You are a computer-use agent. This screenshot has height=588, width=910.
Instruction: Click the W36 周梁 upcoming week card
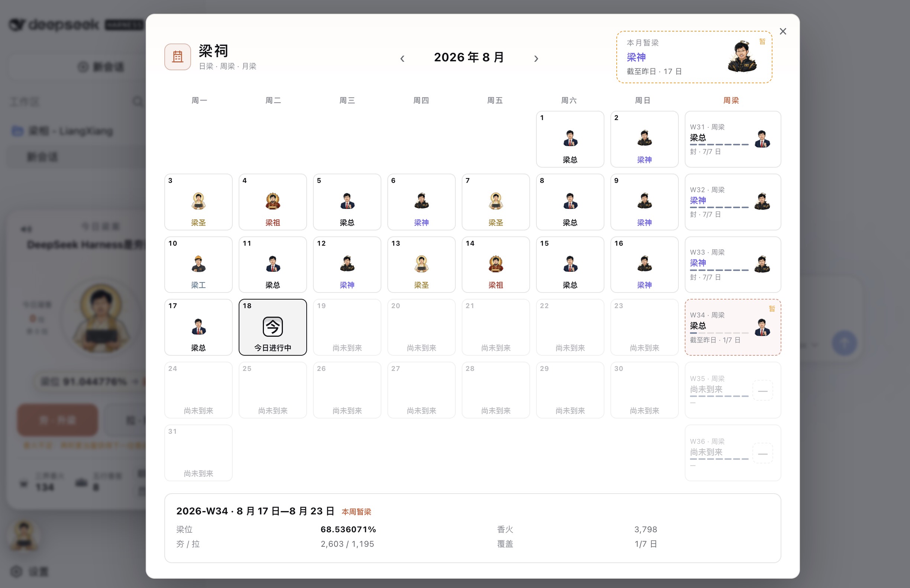click(733, 453)
